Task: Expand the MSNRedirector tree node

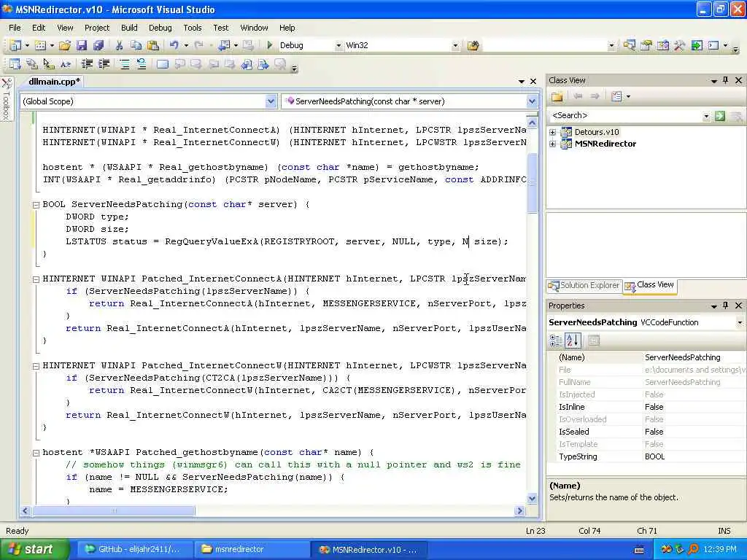Action: tap(553, 144)
